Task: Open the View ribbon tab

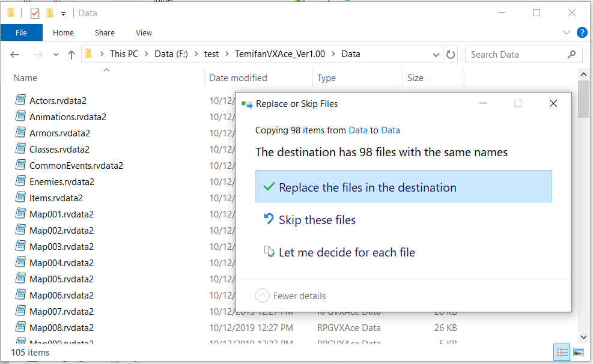Action: coord(144,33)
